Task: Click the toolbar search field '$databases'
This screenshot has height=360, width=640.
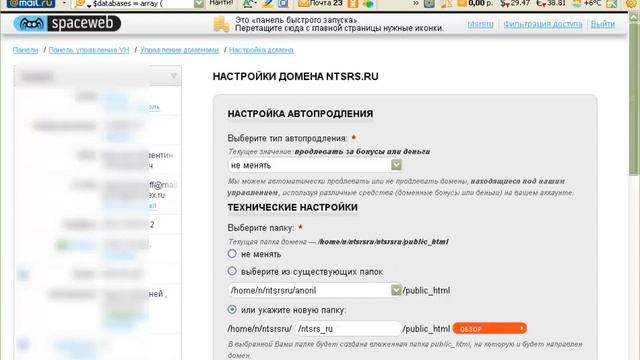Action: pos(139,4)
